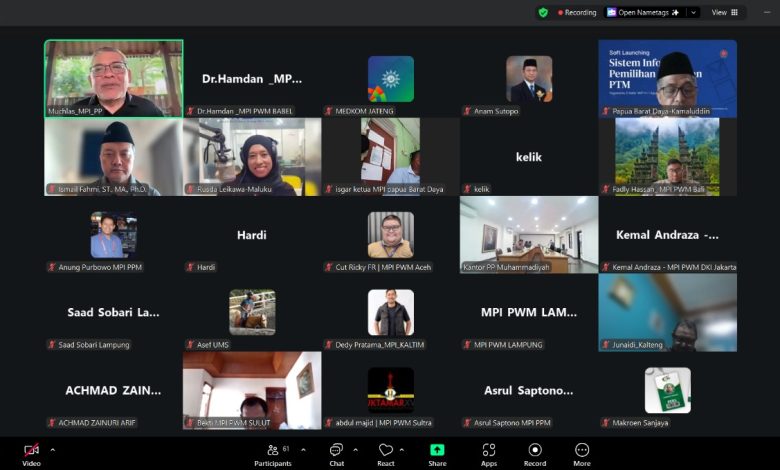This screenshot has height=470, width=780.
Task: Click the Open Nametags button
Action: click(x=643, y=13)
